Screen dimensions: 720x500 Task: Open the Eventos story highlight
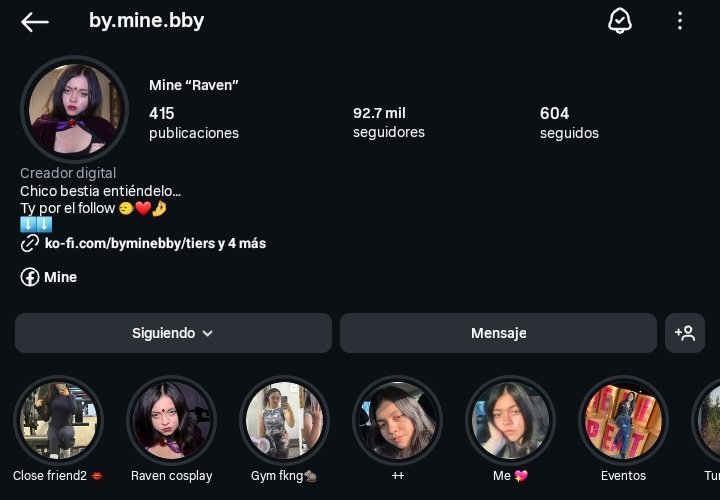pos(623,421)
